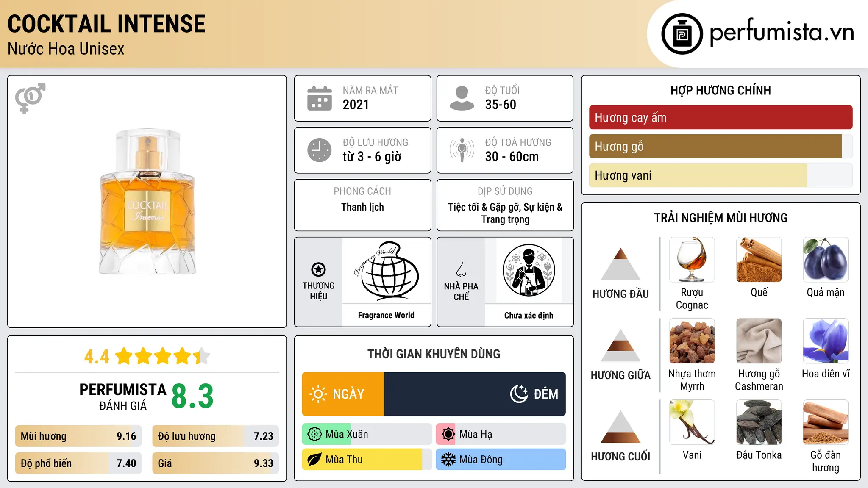Select the Hương gỗ brown accord bar
Screen dimensions: 868x488
click(721, 146)
